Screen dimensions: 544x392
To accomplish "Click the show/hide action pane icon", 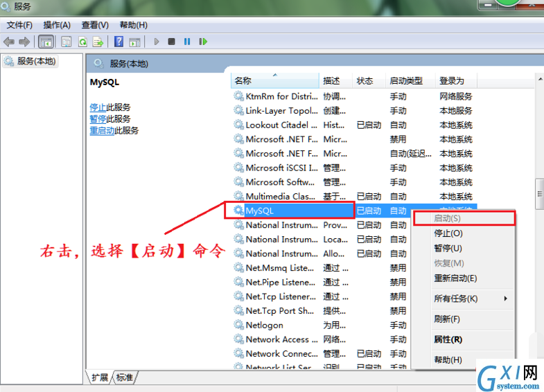I will tap(134, 42).
